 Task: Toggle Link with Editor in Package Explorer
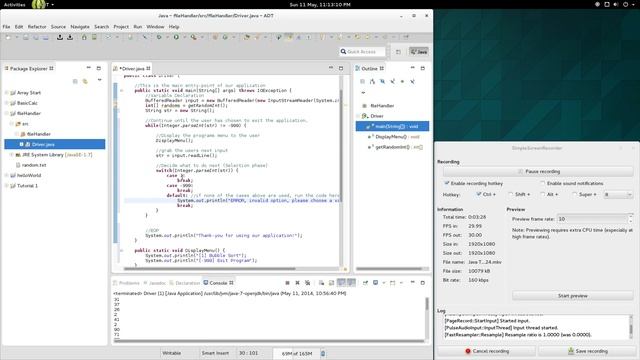coord(85,81)
